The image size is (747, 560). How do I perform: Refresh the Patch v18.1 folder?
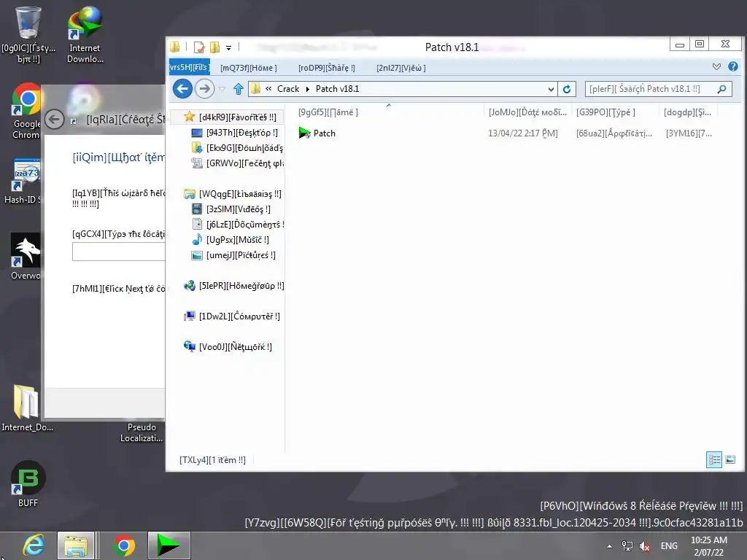tap(566, 89)
